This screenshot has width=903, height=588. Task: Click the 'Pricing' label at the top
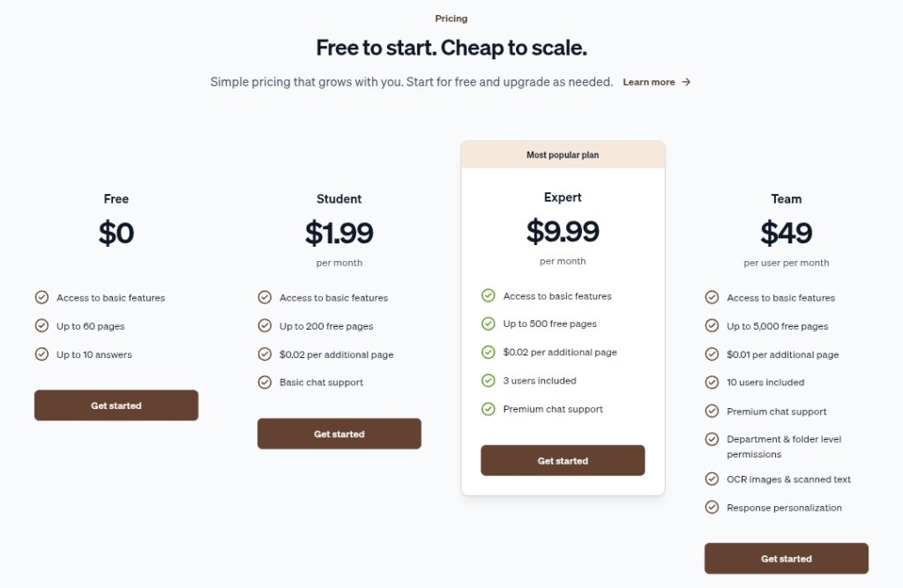(451, 18)
